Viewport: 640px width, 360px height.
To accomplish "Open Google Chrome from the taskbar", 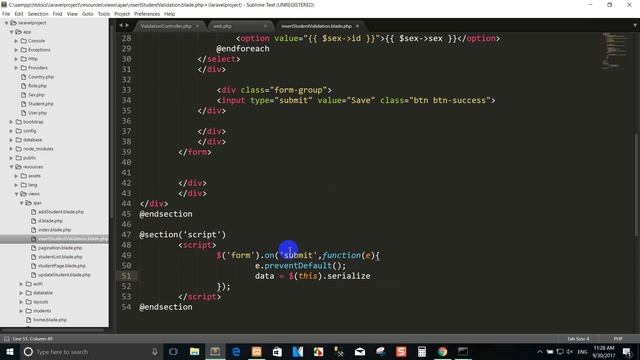I will (x=442, y=351).
